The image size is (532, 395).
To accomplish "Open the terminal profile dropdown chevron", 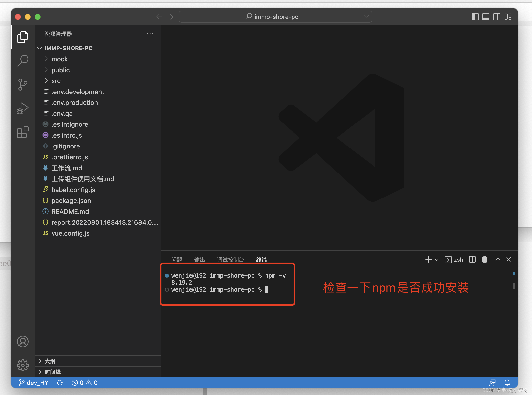I will 436,259.
